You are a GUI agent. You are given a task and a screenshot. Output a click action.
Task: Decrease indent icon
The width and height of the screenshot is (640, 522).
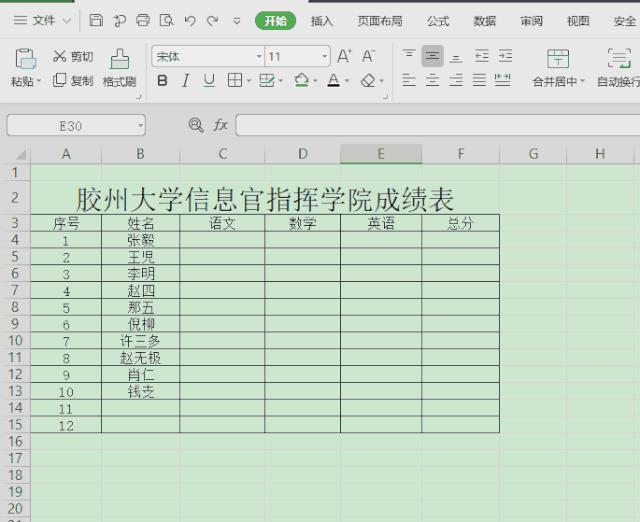click(x=482, y=56)
